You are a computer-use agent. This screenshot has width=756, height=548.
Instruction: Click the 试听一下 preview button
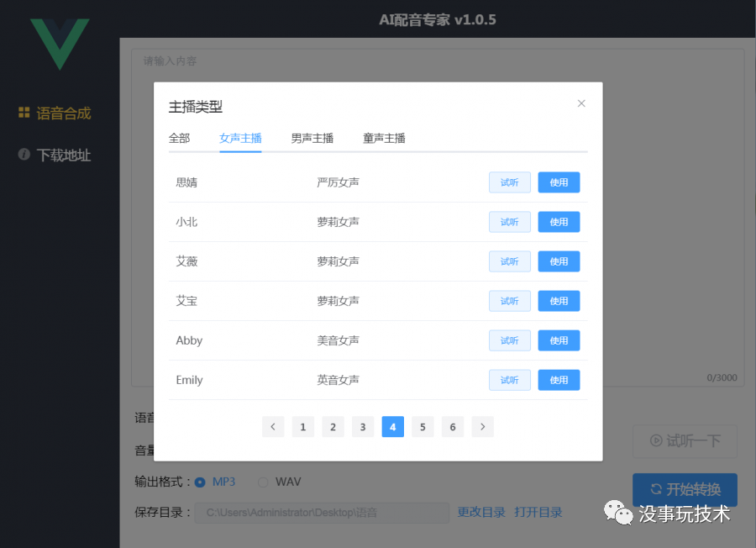[685, 441]
